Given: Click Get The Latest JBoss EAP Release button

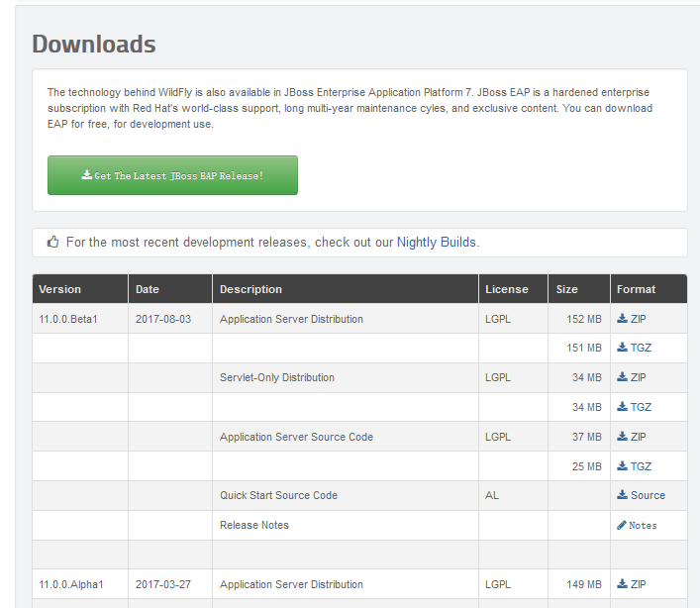Looking at the screenshot, I should (172, 175).
